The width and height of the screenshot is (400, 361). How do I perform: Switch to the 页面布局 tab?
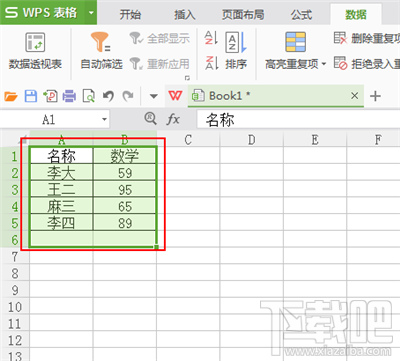point(243,15)
